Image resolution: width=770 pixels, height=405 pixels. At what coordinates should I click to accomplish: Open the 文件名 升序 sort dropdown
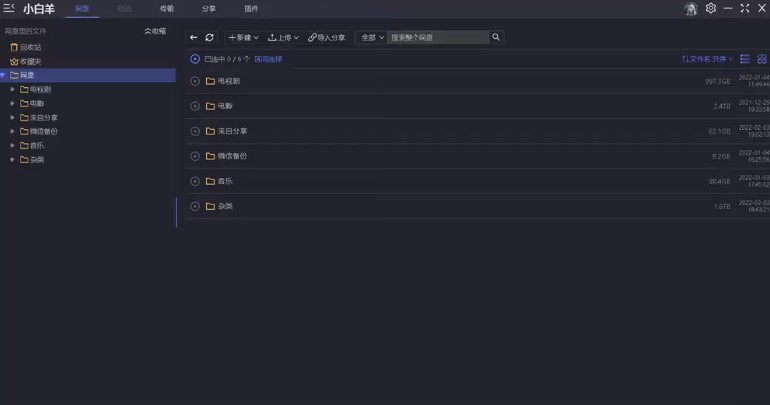pos(707,59)
